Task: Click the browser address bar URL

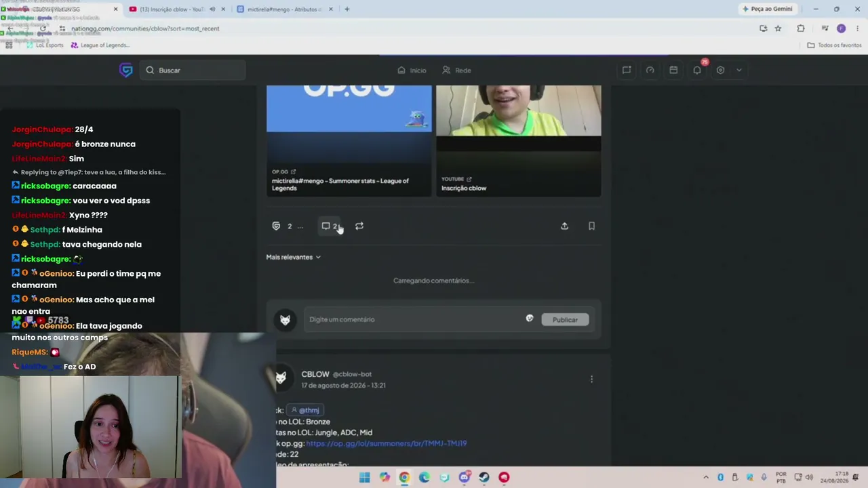Action: [145, 28]
